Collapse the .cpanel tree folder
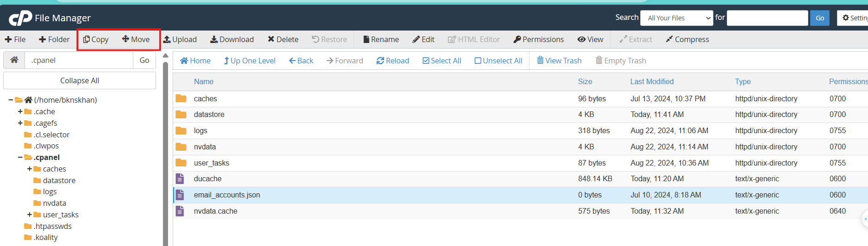 point(20,157)
